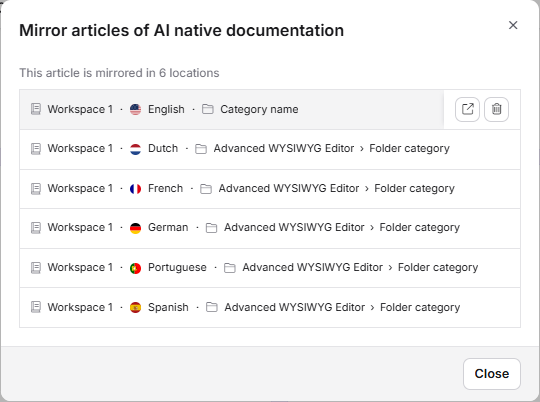Screen dimensions: 540x402
Task: Click the folder icon in Dutch row
Action: (x=201, y=149)
